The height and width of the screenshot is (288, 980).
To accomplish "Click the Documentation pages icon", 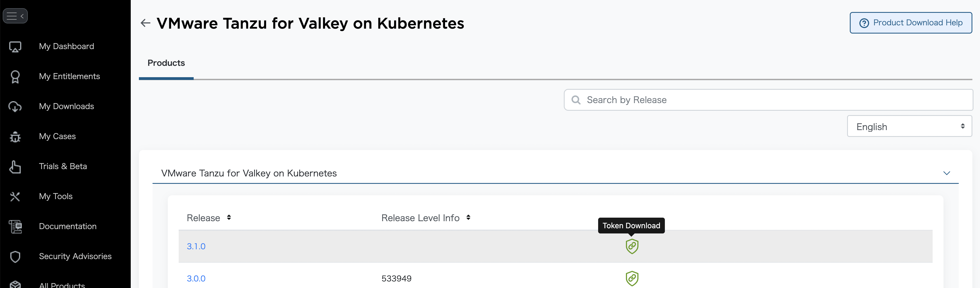I will (15, 227).
